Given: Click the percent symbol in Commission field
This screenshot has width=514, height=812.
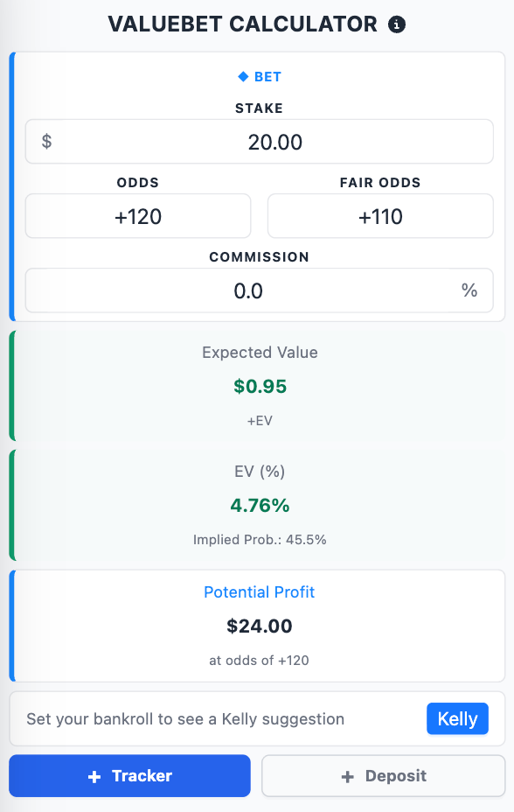Looking at the screenshot, I should (469, 290).
